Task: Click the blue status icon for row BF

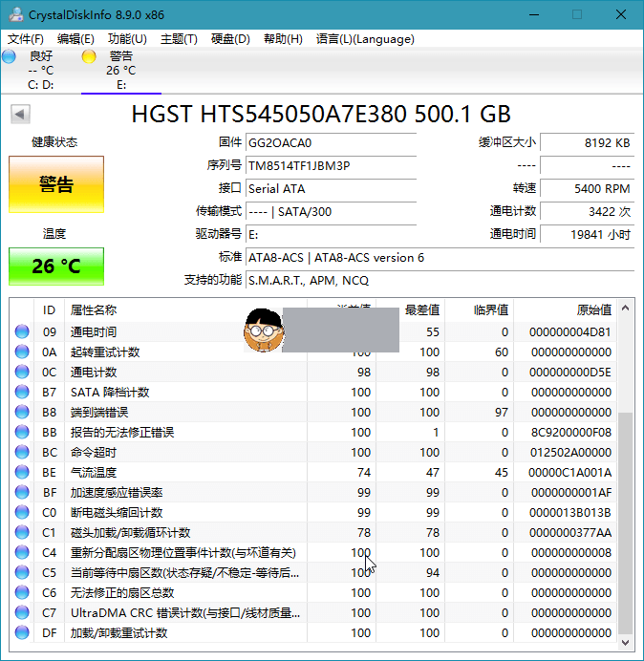Action: 22,492
